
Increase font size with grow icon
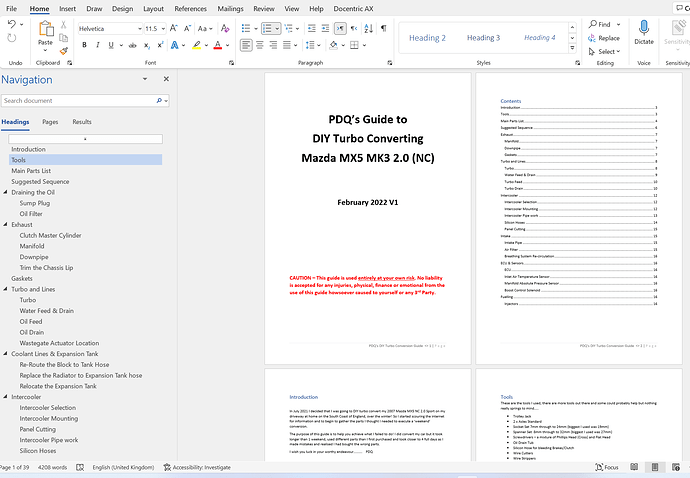174,29
